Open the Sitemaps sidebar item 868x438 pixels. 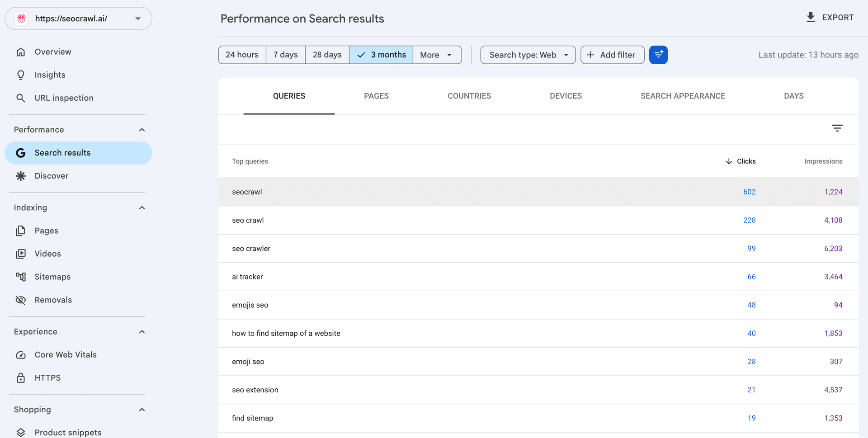(x=52, y=277)
